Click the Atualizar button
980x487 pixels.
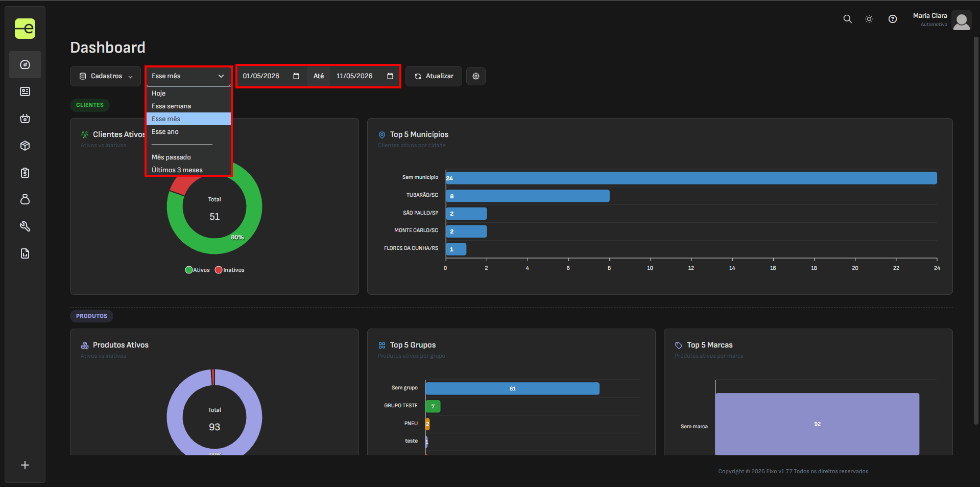click(x=434, y=76)
